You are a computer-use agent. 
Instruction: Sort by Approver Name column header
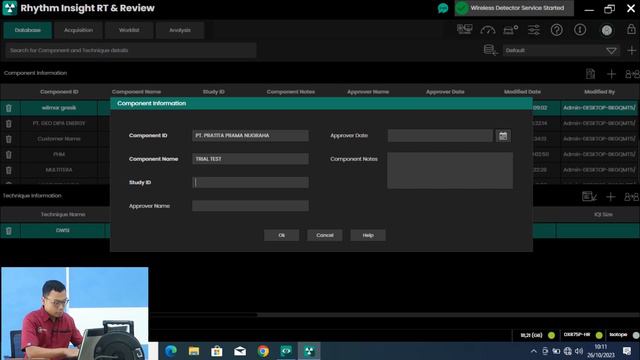tap(368, 92)
